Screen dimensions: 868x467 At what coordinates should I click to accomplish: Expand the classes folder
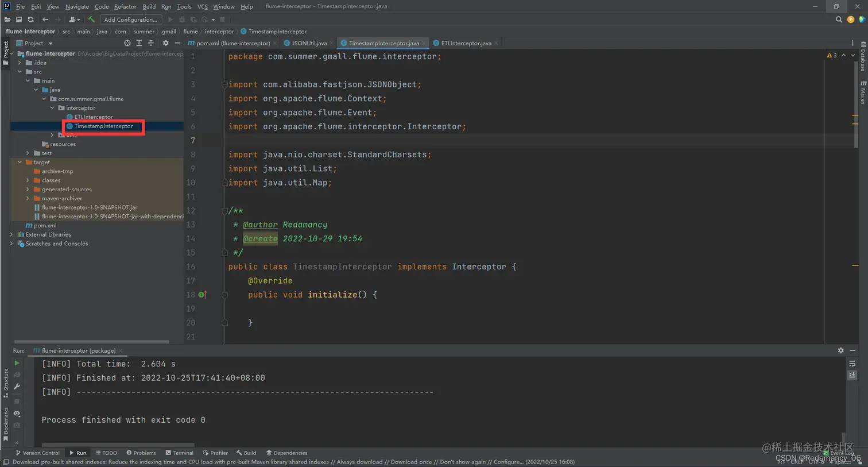pyautogui.click(x=28, y=180)
